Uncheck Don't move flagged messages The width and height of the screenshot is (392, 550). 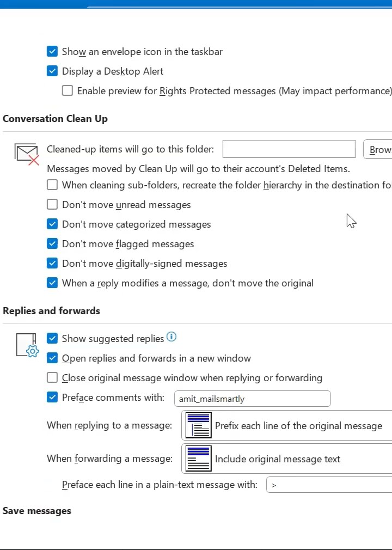52,244
